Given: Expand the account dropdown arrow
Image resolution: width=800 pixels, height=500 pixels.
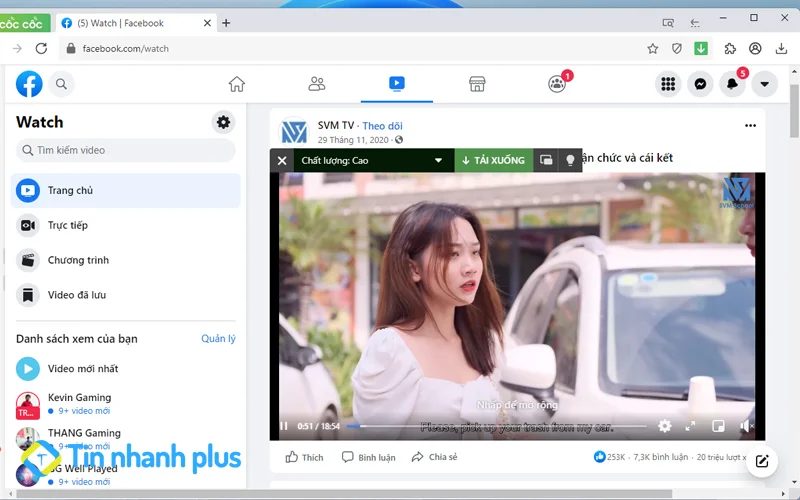Looking at the screenshot, I should click(764, 84).
